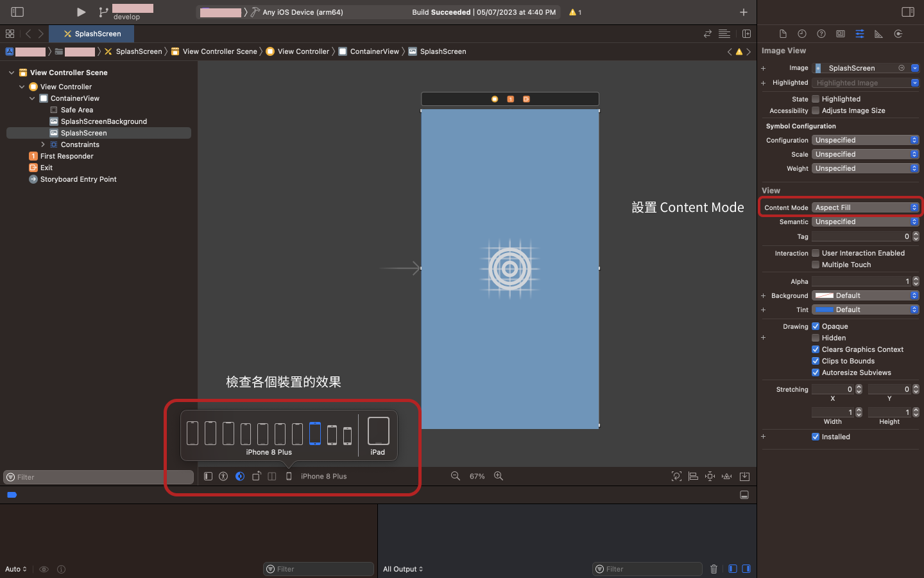The image size is (924, 578).
Task: Open the Size inspector ruler icon
Action: pos(878,34)
